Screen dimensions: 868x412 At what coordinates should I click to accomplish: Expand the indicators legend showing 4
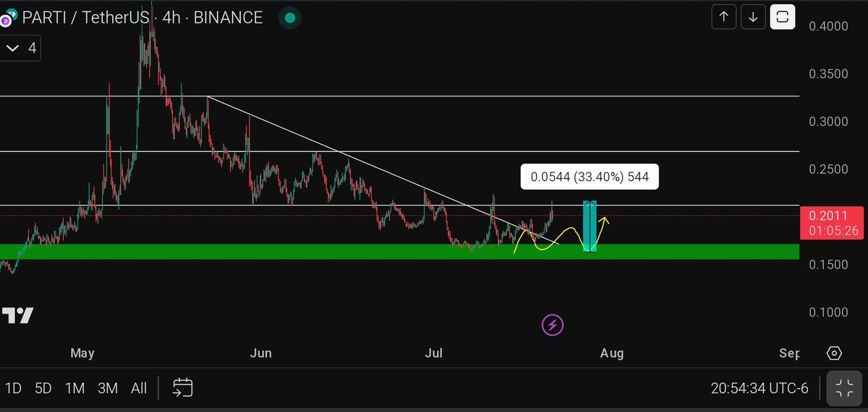point(20,49)
